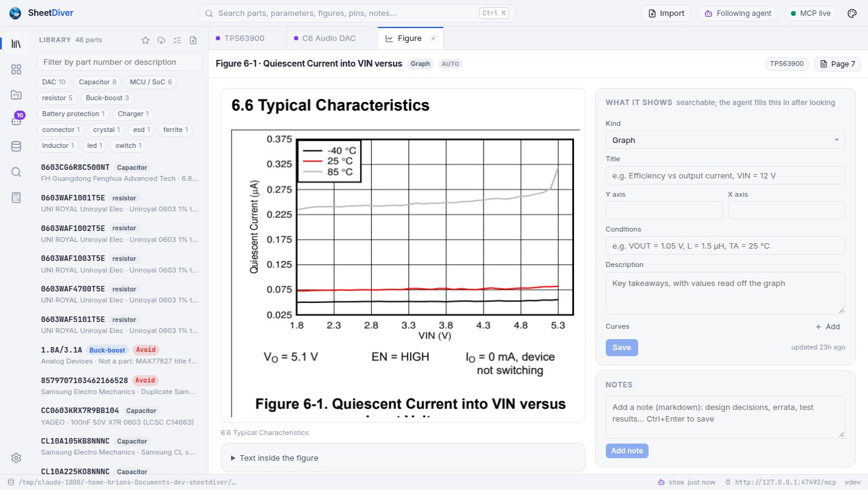The width and height of the screenshot is (868, 490).
Task: Open the calculator icon in the sidebar
Action: tap(17, 197)
